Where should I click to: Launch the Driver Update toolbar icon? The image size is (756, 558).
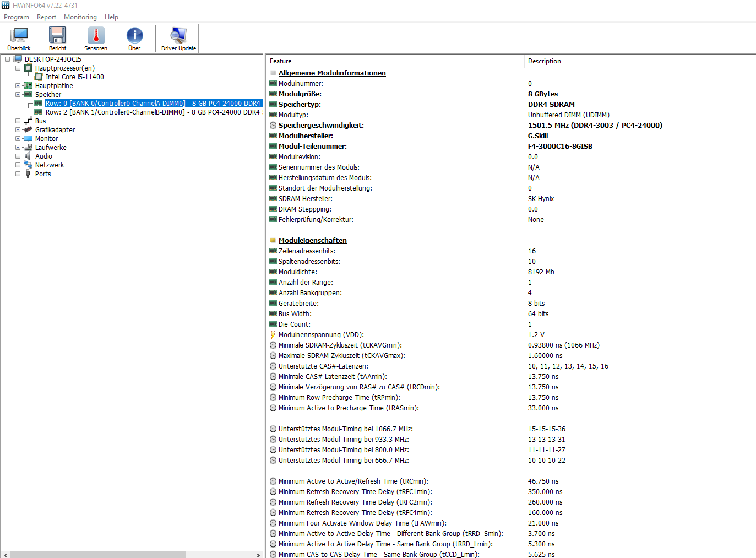pyautogui.click(x=178, y=39)
